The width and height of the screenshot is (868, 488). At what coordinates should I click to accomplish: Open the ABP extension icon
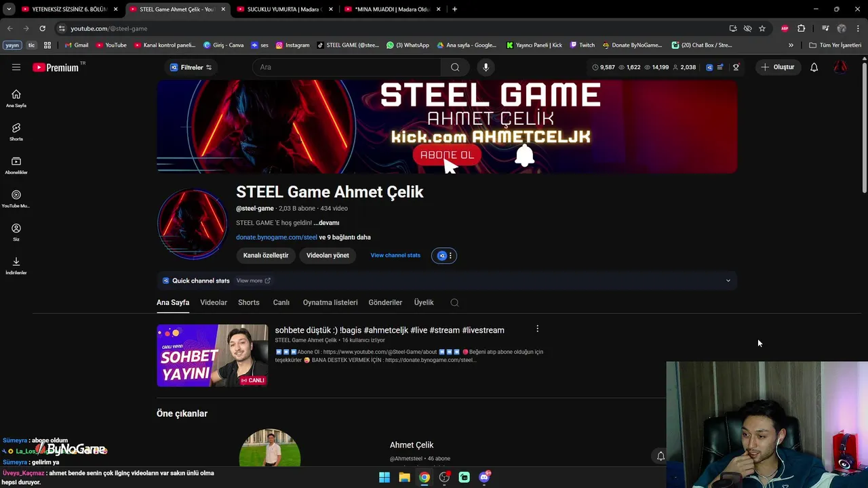[785, 28]
